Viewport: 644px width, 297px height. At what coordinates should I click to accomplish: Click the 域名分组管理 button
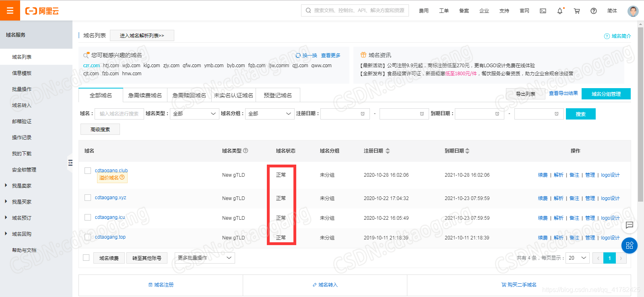point(606,94)
